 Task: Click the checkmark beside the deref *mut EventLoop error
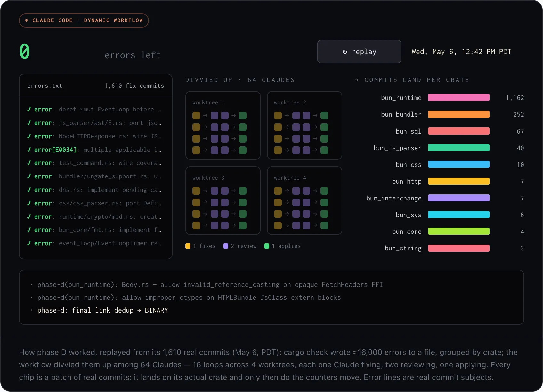(29, 110)
